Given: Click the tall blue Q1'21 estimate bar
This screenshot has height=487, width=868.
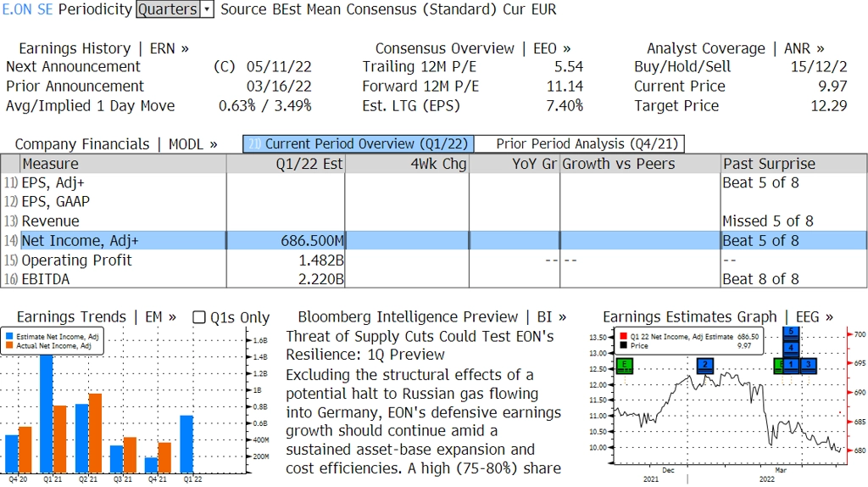Looking at the screenshot, I should 47,413.
